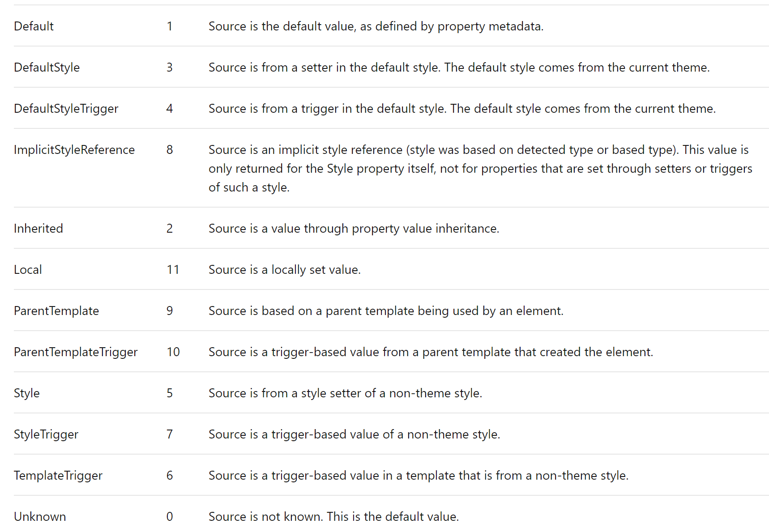Screen dimensions: 769x532
Task: Click the value 10 for ParentTemplateTrigger
Action: (173, 352)
